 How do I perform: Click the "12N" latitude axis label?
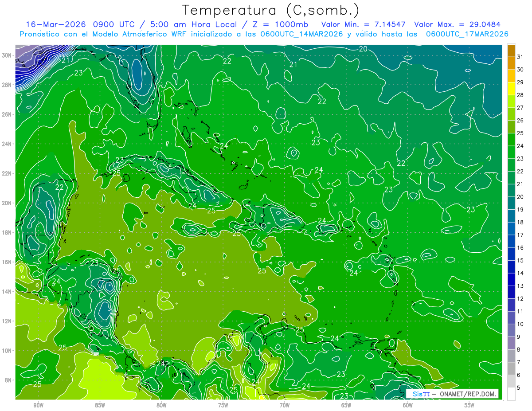tap(7, 321)
